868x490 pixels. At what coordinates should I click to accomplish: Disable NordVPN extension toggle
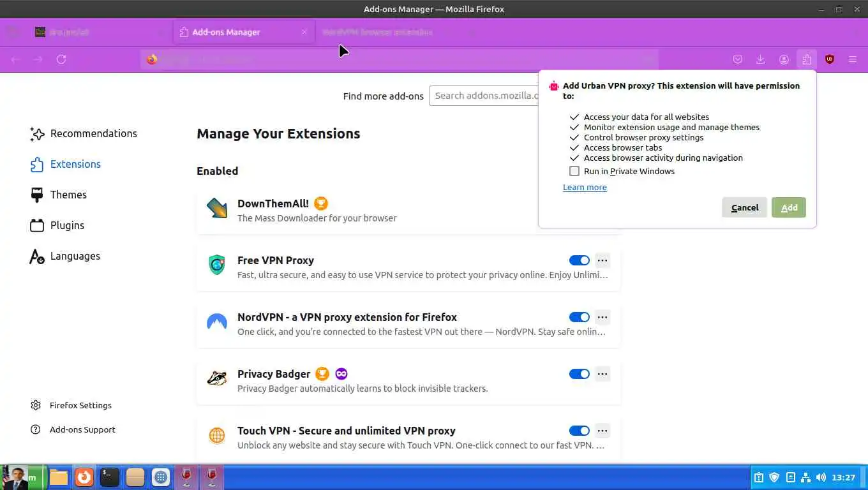pyautogui.click(x=580, y=317)
